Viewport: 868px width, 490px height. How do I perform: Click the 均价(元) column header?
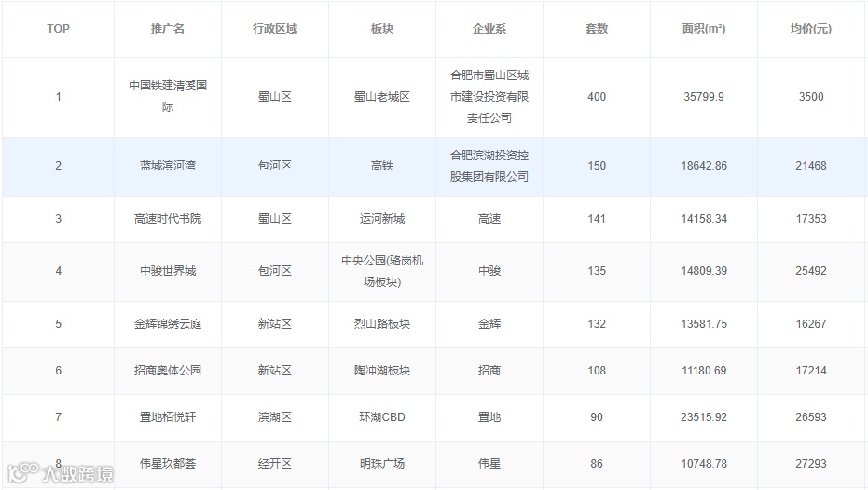[811, 29]
